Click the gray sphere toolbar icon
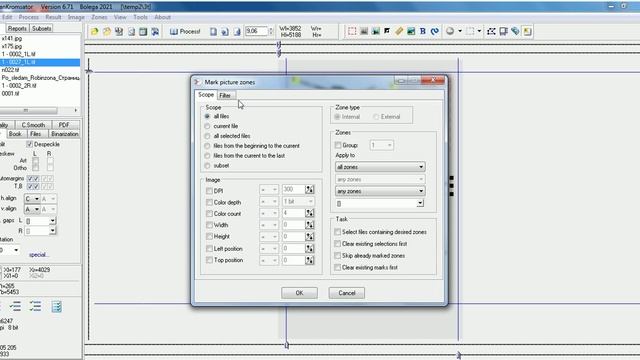The image size is (640, 360). tap(450, 31)
